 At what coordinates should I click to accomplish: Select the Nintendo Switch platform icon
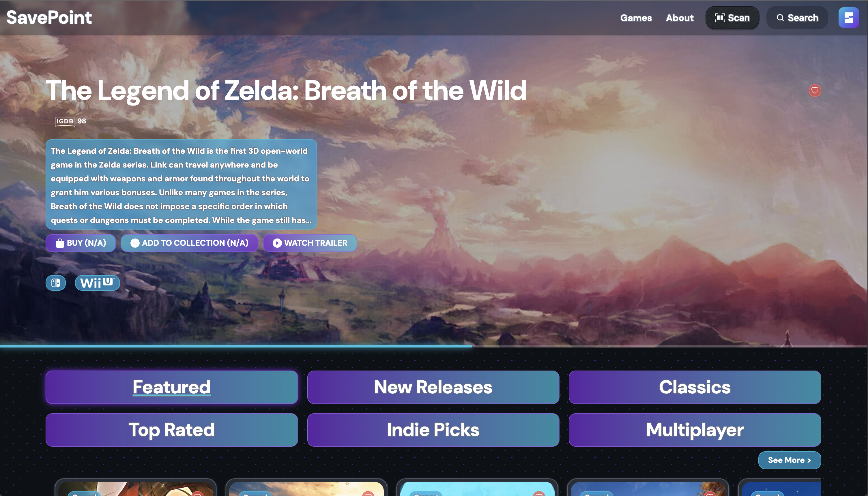56,283
